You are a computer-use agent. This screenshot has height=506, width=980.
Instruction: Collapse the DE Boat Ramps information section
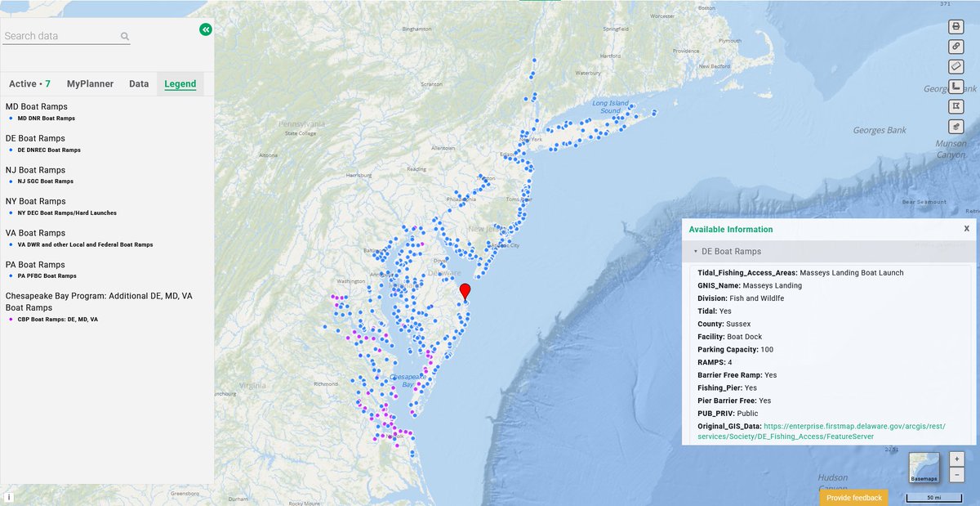click(695, 250)
